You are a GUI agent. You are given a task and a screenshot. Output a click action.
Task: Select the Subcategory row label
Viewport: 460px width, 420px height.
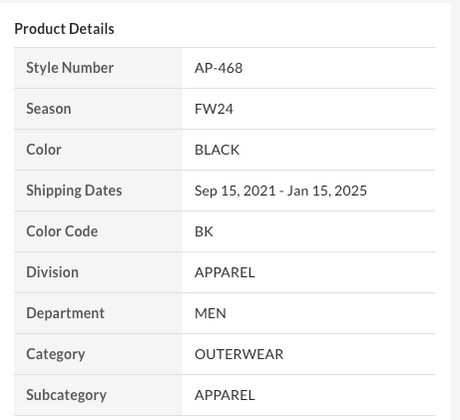(66, 395)
